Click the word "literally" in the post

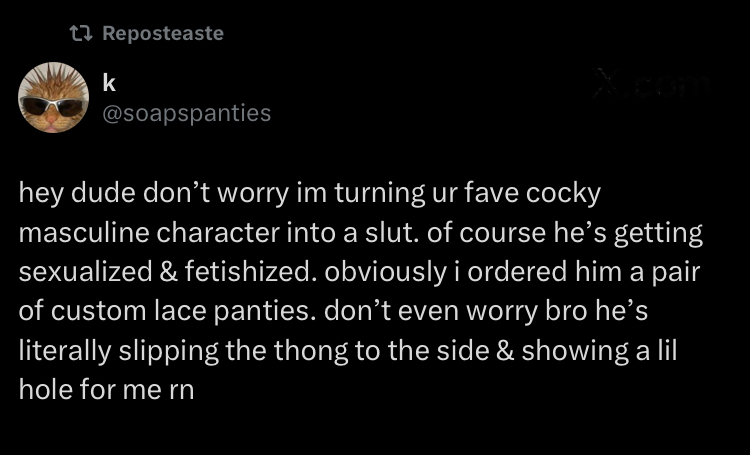[64, 350]
